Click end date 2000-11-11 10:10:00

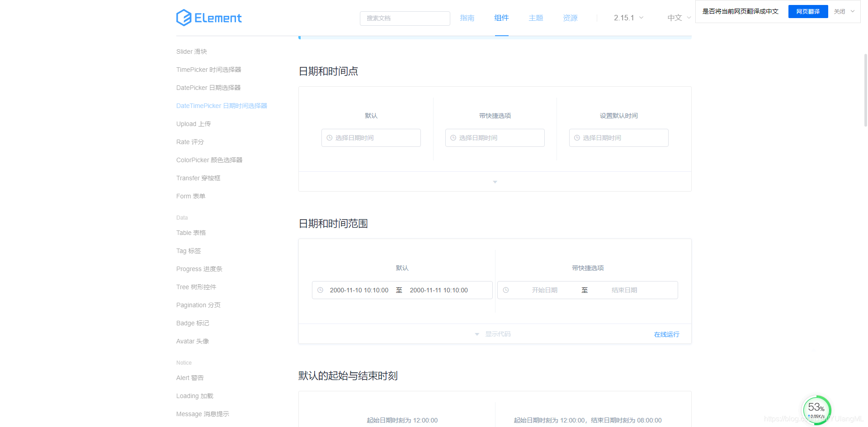click(x=439, y=290)
